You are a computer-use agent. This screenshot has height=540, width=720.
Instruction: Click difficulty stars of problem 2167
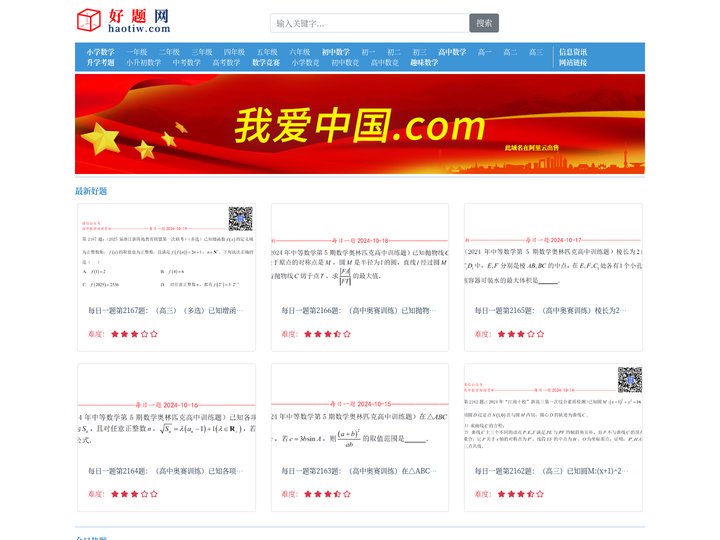pyautogui.click(x=134, y=334)
